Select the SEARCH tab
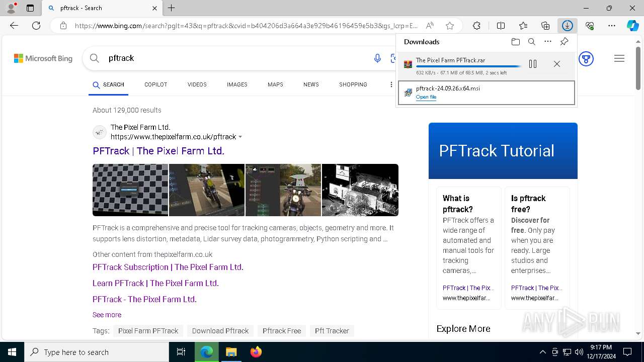 [108, 84]
